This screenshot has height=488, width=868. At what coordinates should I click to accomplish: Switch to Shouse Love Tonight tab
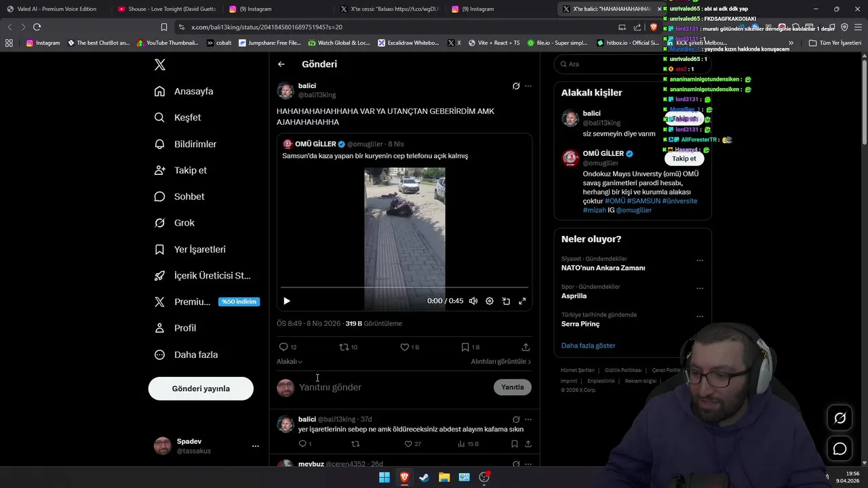tap(167, 9)
